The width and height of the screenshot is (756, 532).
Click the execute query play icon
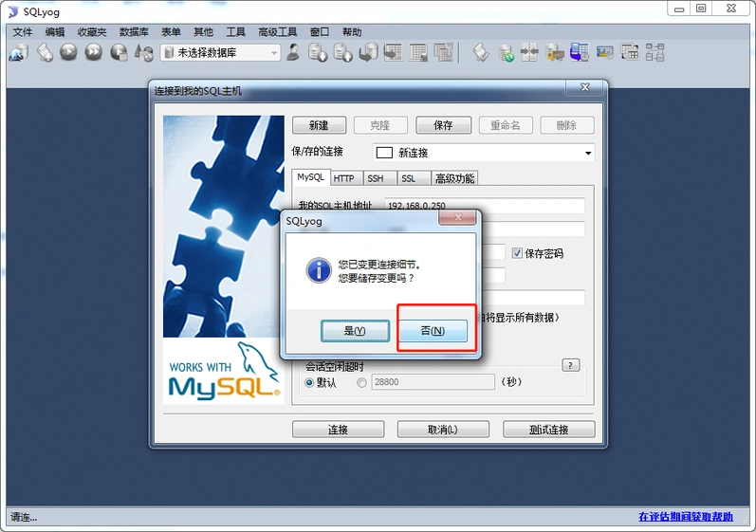[69, 52]
